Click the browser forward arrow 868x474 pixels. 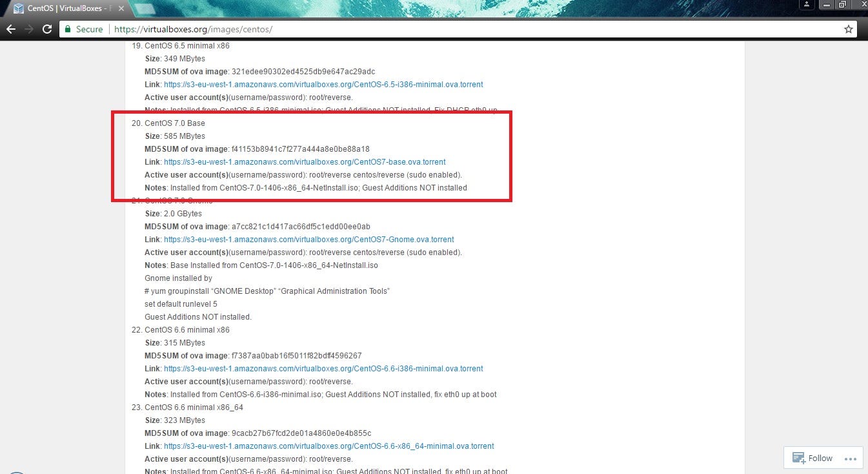click(x=28, y=29)
